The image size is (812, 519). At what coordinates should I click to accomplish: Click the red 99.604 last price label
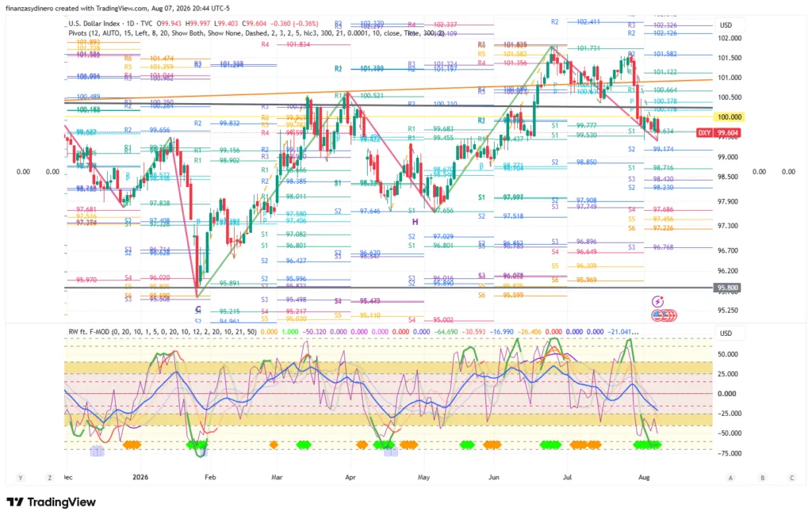pos(728,133)
